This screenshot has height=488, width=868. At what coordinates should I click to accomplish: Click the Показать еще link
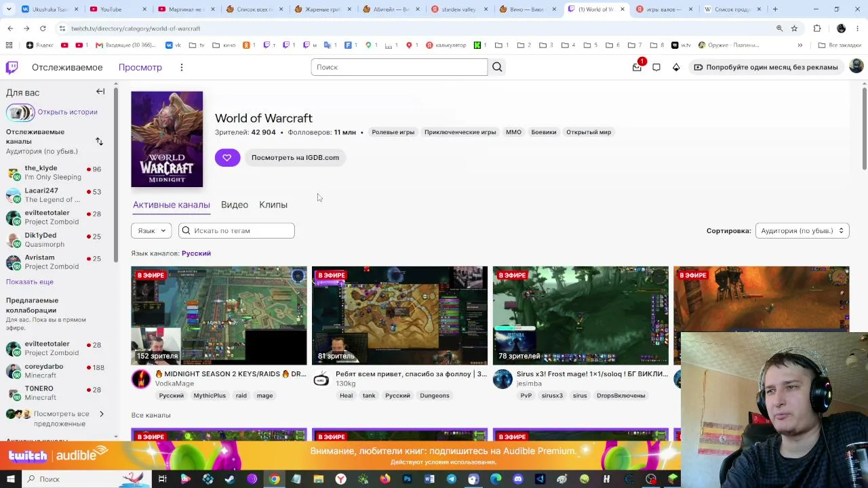pyautogui.click(x=30, y=281)
